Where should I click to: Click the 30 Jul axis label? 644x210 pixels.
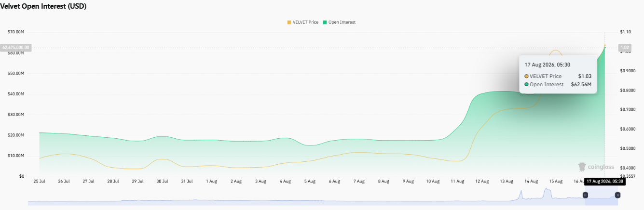162,182
